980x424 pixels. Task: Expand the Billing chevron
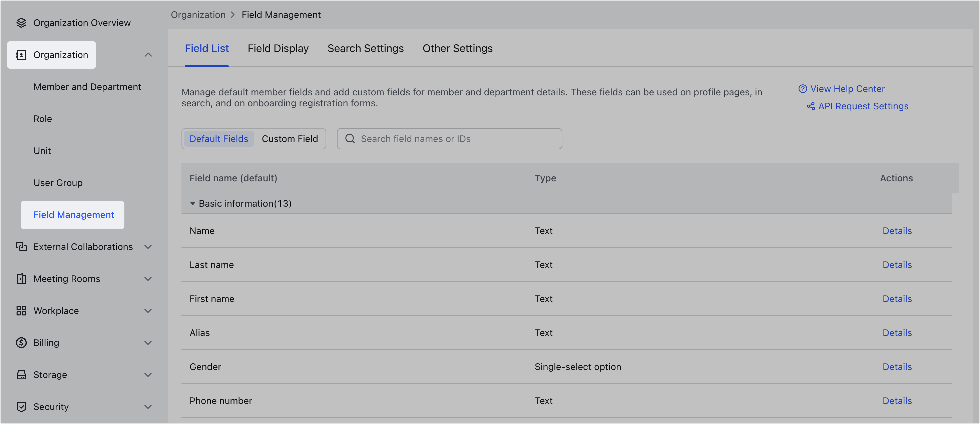pyautogui.click(x=148, y=343)
